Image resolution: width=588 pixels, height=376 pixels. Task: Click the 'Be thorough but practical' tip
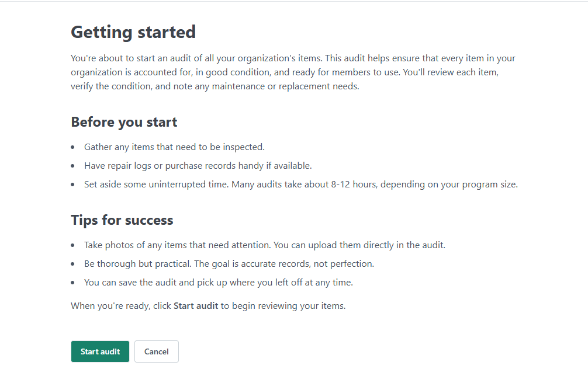pos(229,264)
